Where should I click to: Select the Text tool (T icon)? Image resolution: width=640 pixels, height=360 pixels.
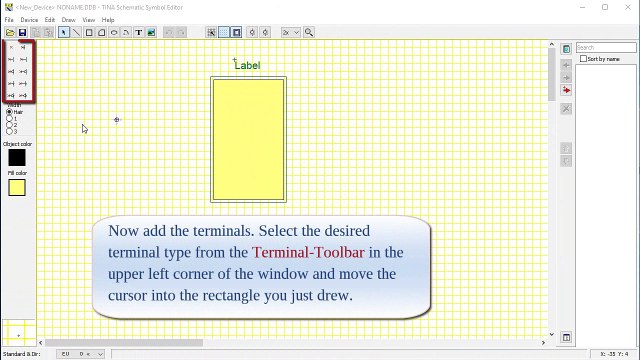click(139, 32)
